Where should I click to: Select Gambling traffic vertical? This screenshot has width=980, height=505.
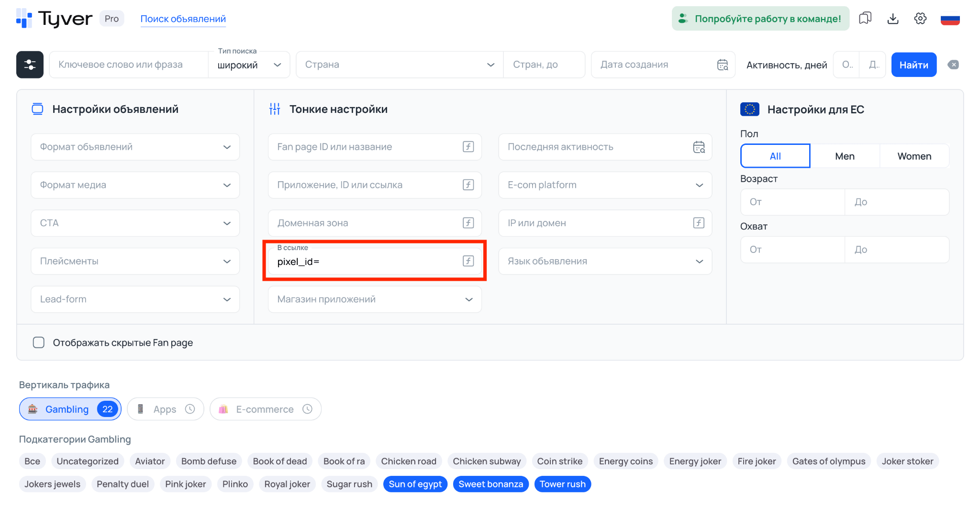[x=70, y=409]
